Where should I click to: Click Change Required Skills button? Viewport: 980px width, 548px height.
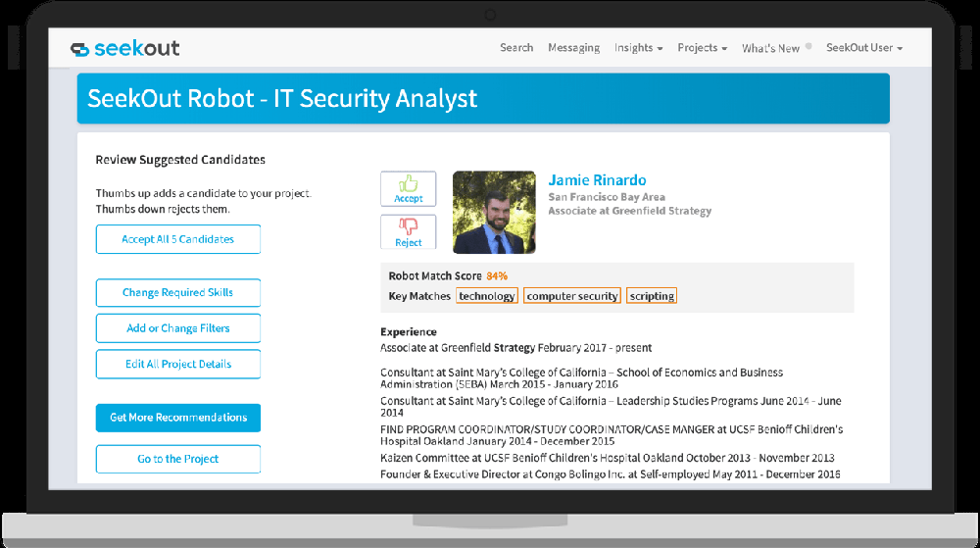178,292
